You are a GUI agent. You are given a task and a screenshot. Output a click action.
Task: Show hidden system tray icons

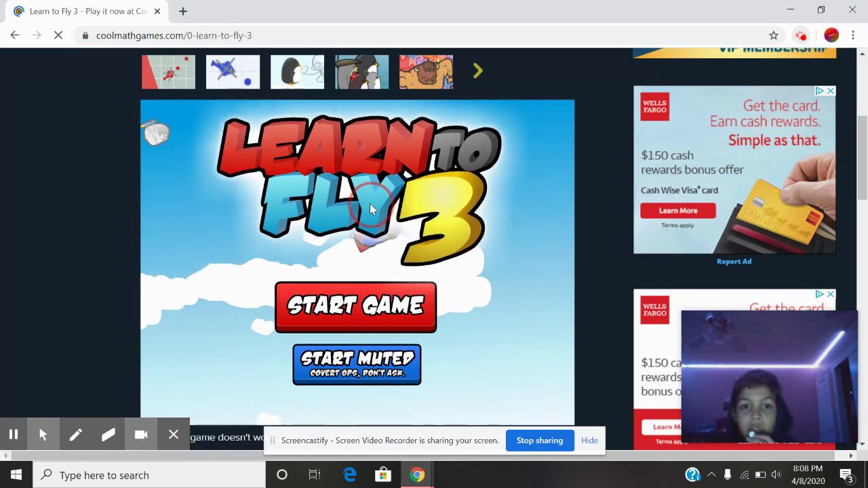pyautogui.click(x=711, y=475)
